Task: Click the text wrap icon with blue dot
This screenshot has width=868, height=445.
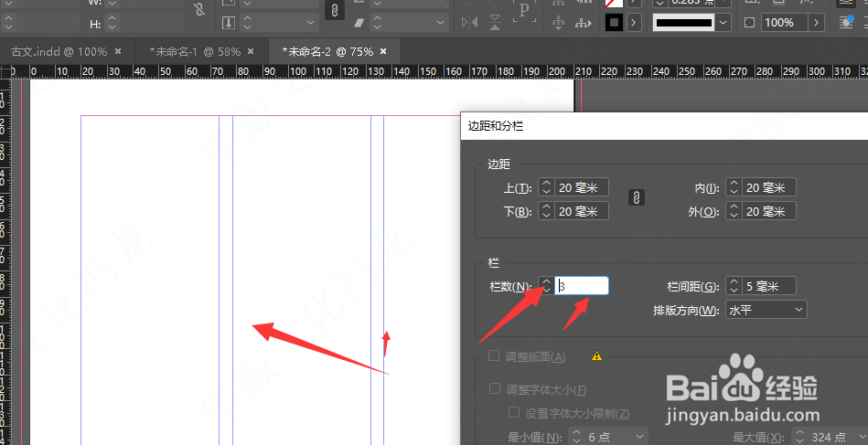Action: coord(846,22)
